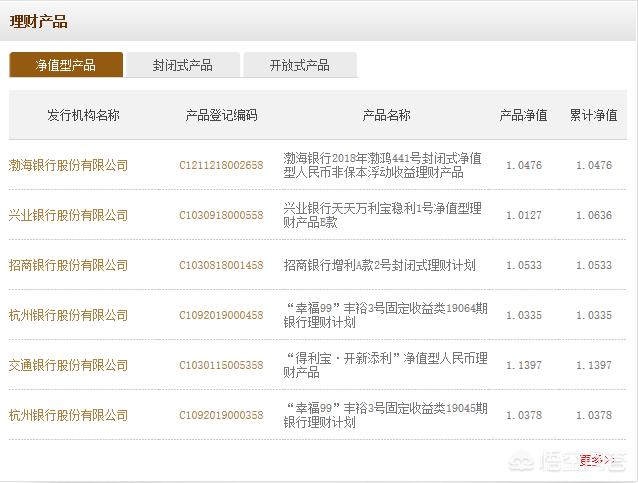Viewport: 638px width, 483px height.
Task: Click the 幸福99 丰裕3号 19045期 product name
Action: 385,415
